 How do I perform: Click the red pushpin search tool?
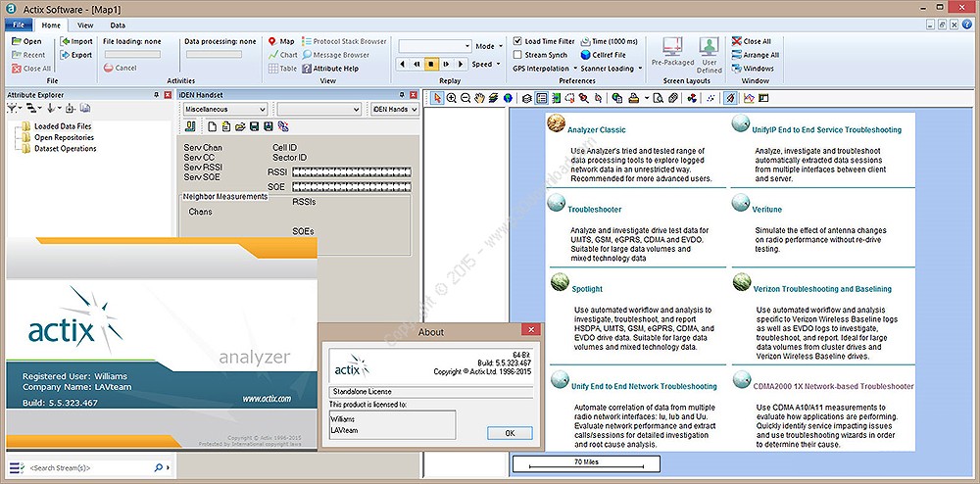coord(584,98)
